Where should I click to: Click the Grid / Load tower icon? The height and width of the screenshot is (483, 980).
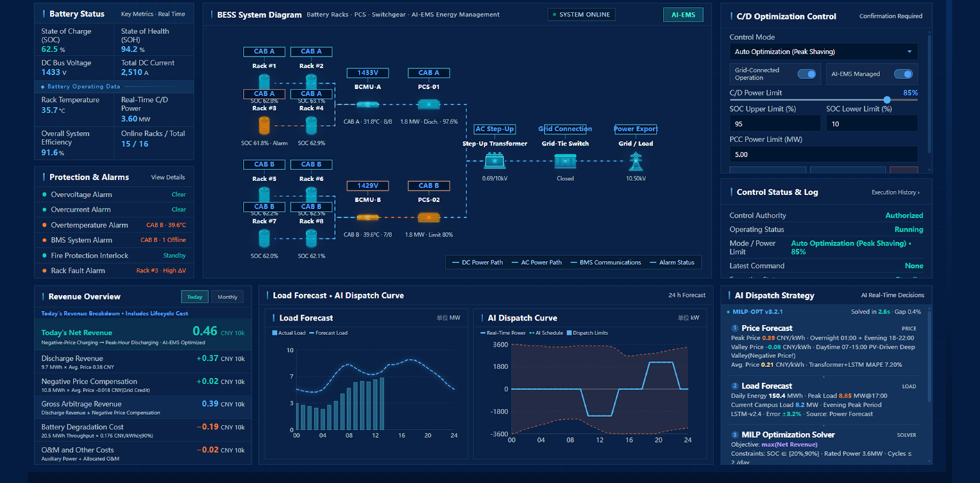coord(636,161)
